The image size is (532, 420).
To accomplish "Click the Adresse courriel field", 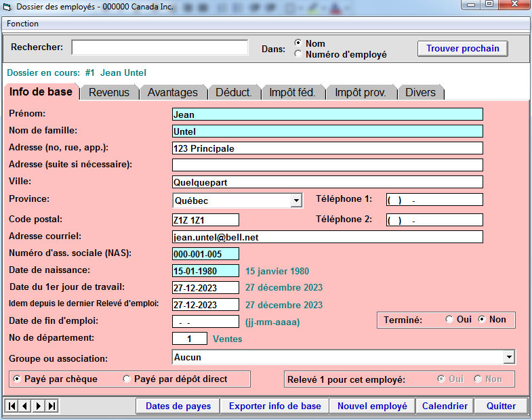I will click(x=327, y=237).
